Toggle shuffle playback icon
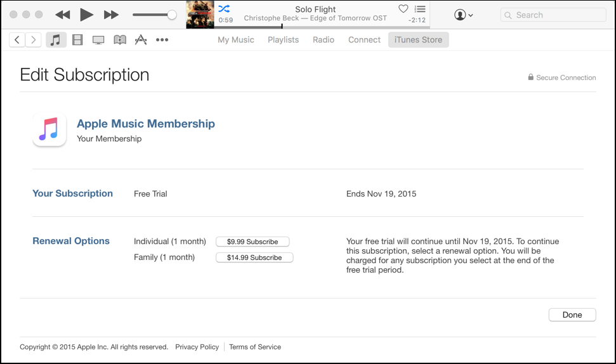 pos(224,8)
